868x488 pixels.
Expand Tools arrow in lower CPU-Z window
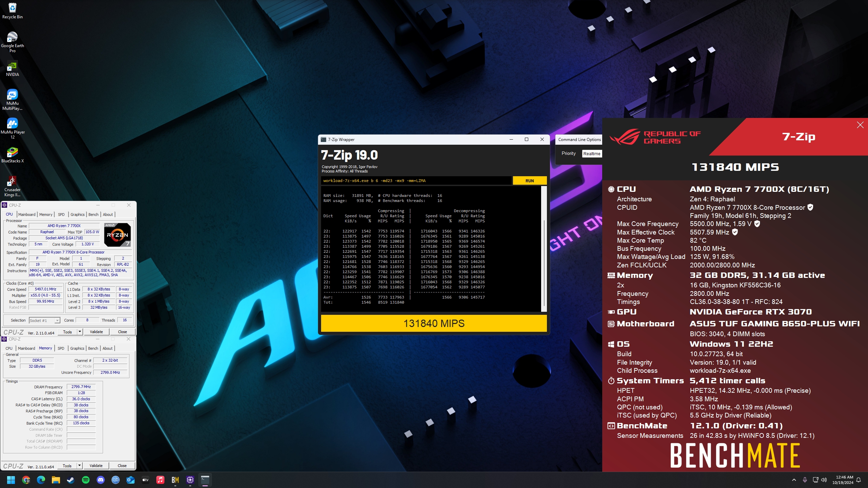(79, 466)
